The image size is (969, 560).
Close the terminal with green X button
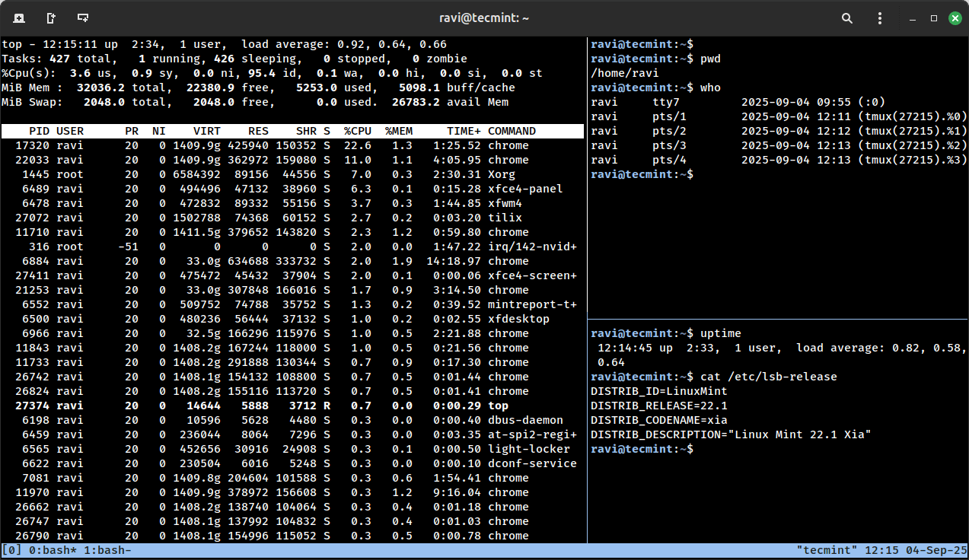tap(955, 17)
